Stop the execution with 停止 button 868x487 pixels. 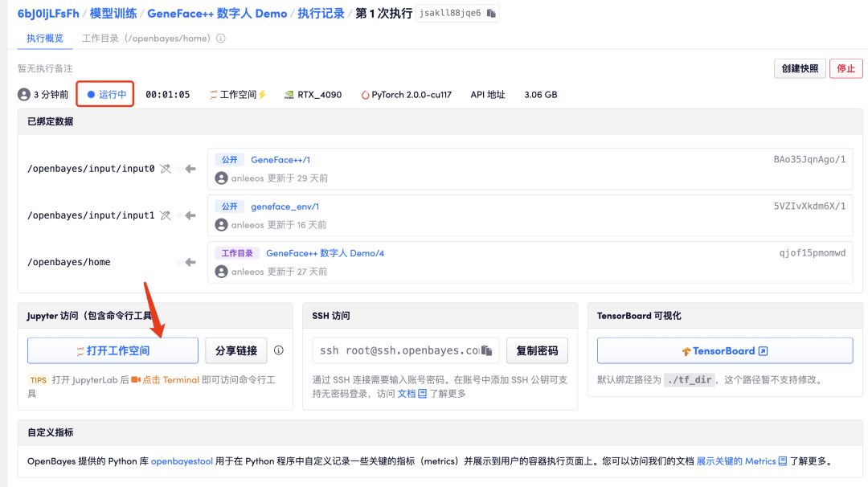[x=845, y=68]
